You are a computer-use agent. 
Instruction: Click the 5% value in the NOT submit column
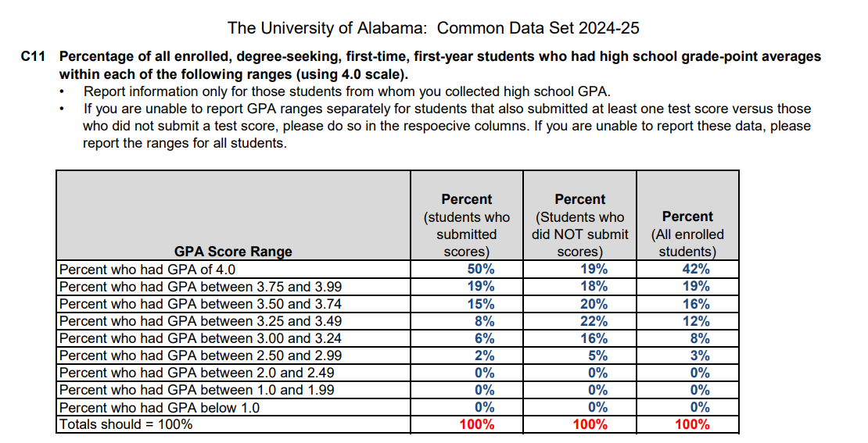pos(597,355)
